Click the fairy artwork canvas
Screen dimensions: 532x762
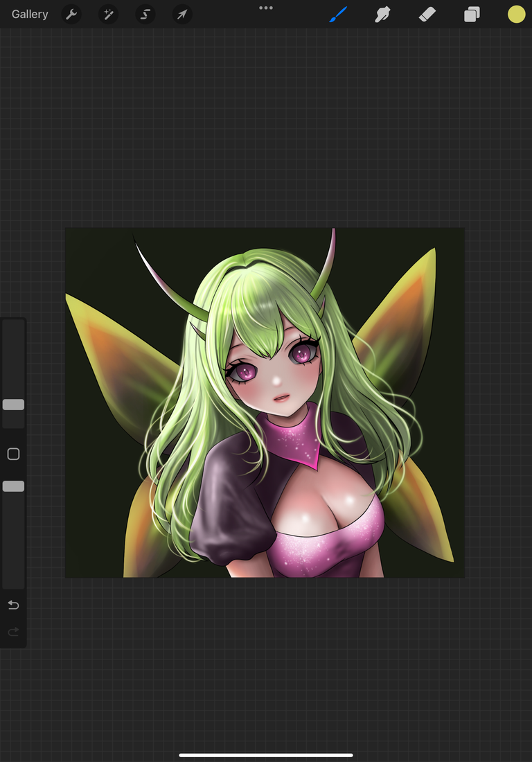(265, 402)
